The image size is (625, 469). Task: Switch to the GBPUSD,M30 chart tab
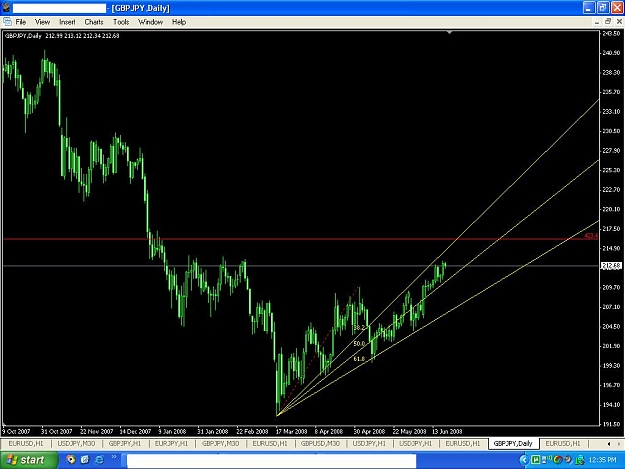click(320, 443)
